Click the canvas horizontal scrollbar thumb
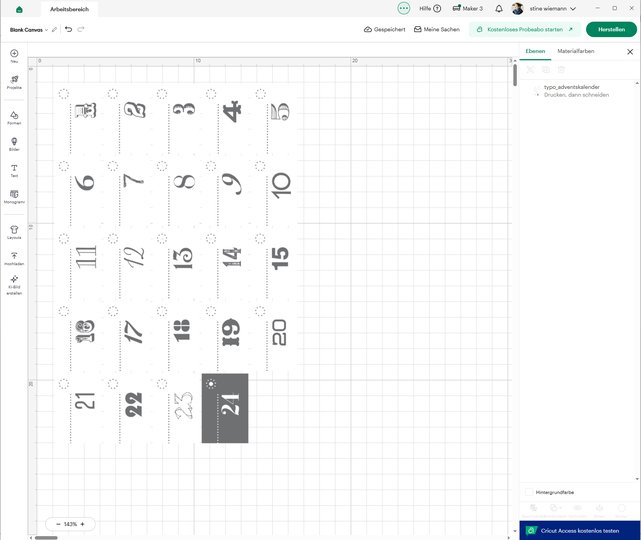Screen dimensions: 641x540 (x=46, y=538)
